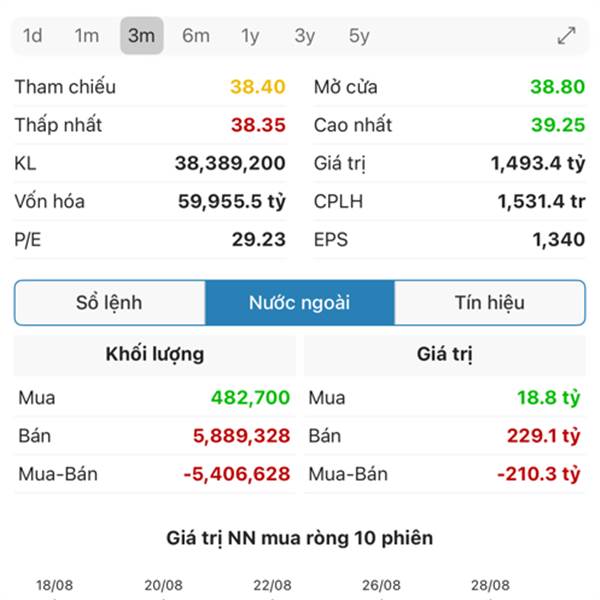
Task: Tap the Khối lượng column header
Action: pos(155,354)
